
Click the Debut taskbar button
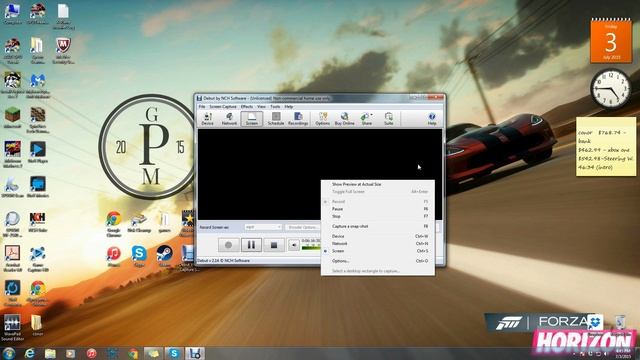(x=195, y=353)
